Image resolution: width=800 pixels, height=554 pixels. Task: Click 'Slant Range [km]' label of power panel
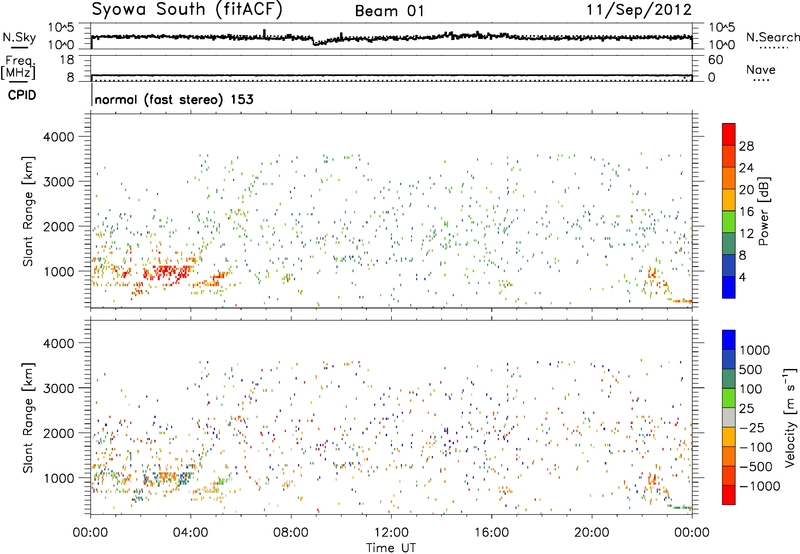[28, 211]
